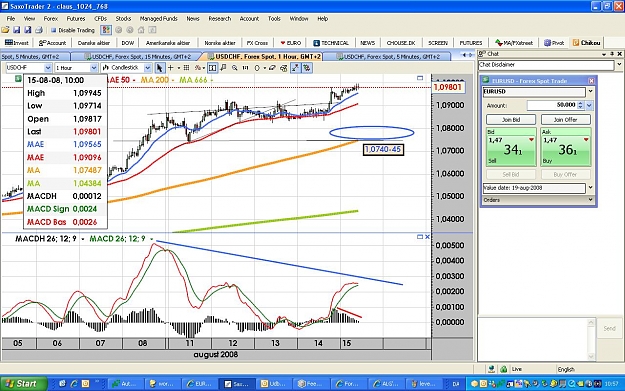Image resolution: width=625 pixels, height=391 pixels.
Task: Pin the Chat panel
Action: point(612,54)
